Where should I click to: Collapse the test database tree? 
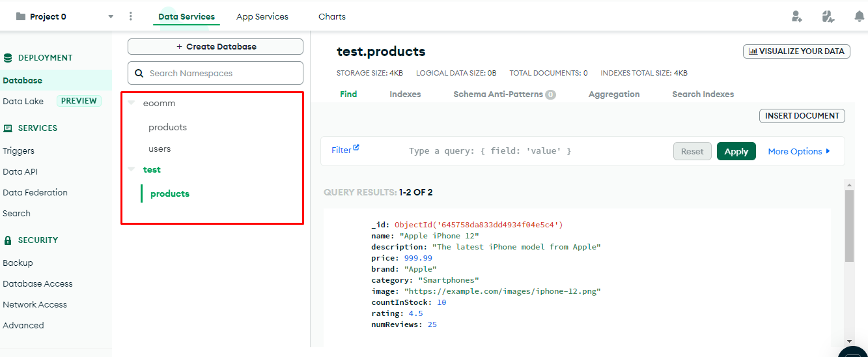(132, 169)
